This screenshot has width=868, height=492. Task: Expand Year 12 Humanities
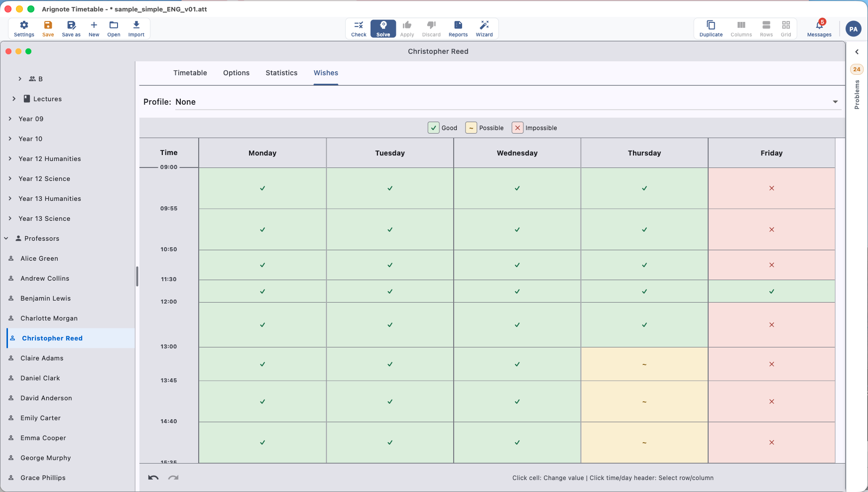(10, 159)
